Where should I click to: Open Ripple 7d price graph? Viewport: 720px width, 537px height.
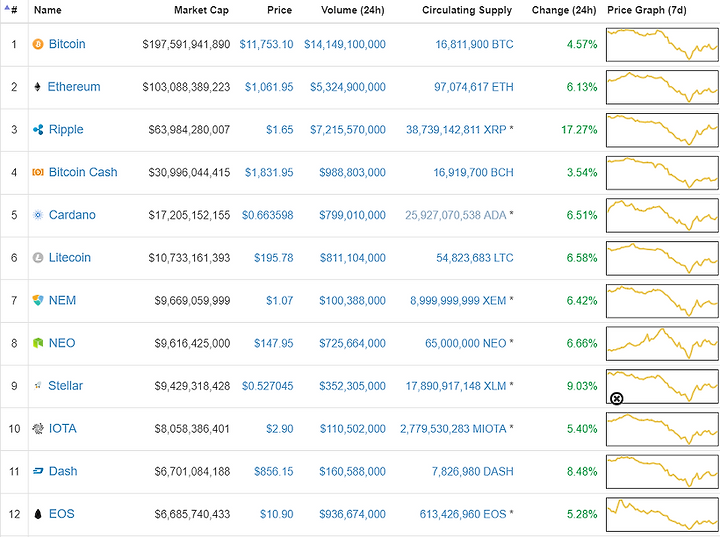(662, 130)
